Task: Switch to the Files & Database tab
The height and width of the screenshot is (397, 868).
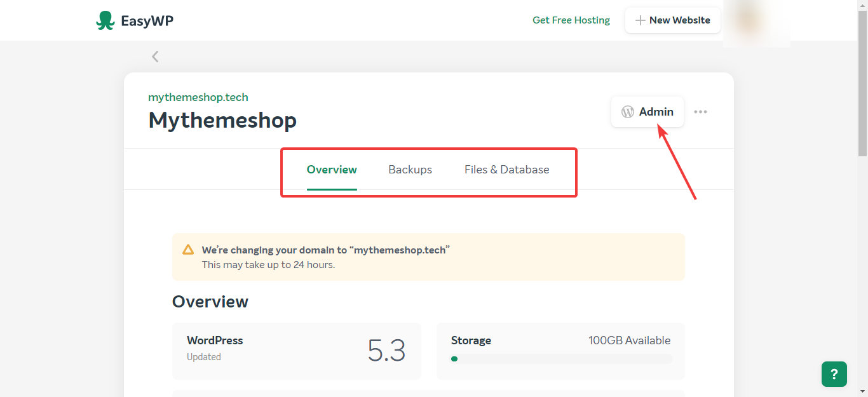Action: (x=507, y=170)
